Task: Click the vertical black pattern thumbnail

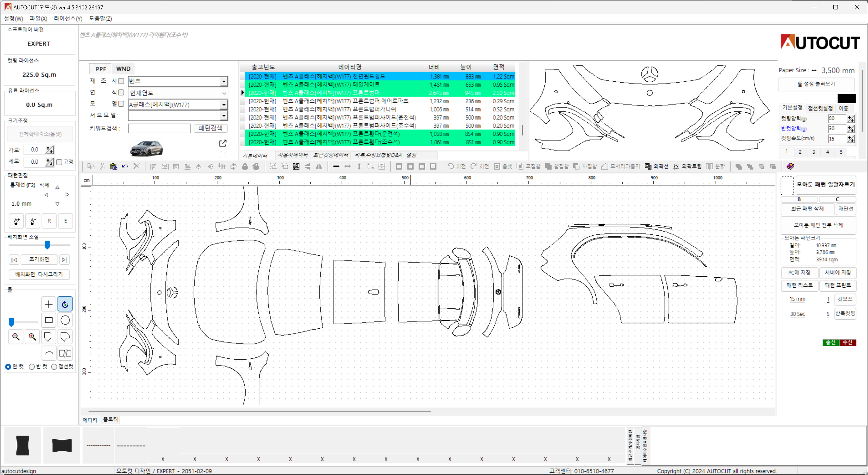Action: pos(22,446)
